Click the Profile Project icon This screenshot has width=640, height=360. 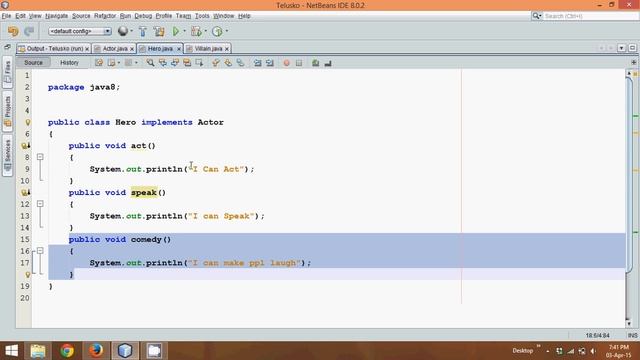pyautogui.click(x=218, y=31)
